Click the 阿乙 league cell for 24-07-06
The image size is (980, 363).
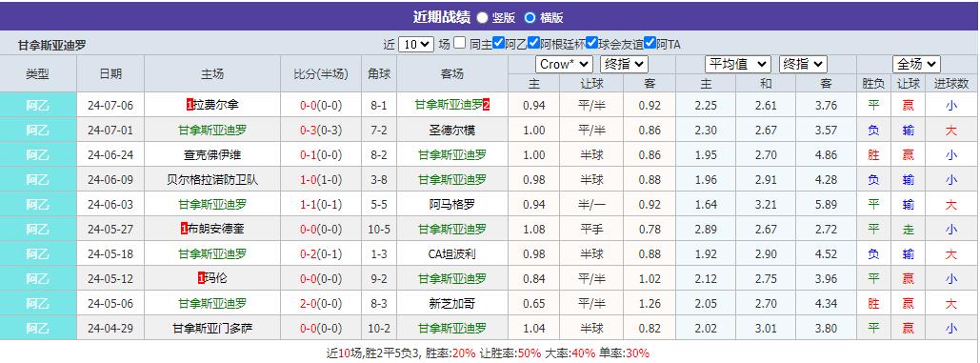tap(37, 105)
